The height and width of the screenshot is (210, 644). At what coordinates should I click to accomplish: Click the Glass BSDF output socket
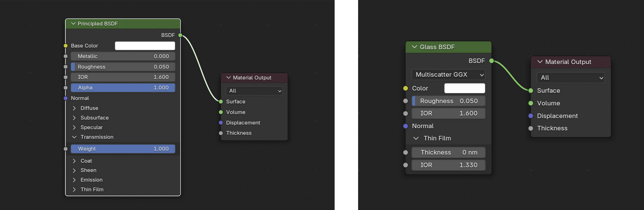491,61
